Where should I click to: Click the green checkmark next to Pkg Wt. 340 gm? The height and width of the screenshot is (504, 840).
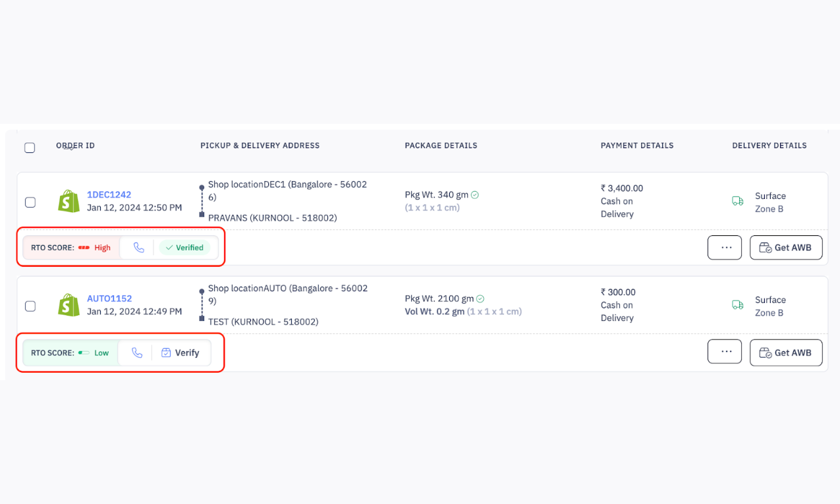pyautogui.click(x=480, y=194)
